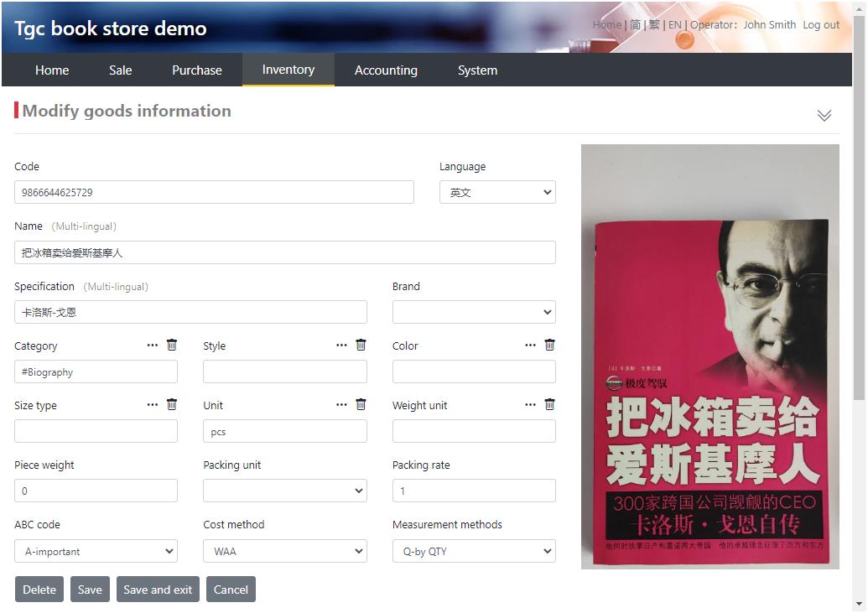Clear Unit with its trash icon
The width and height of the screenshot is (868, 613).
361,405
